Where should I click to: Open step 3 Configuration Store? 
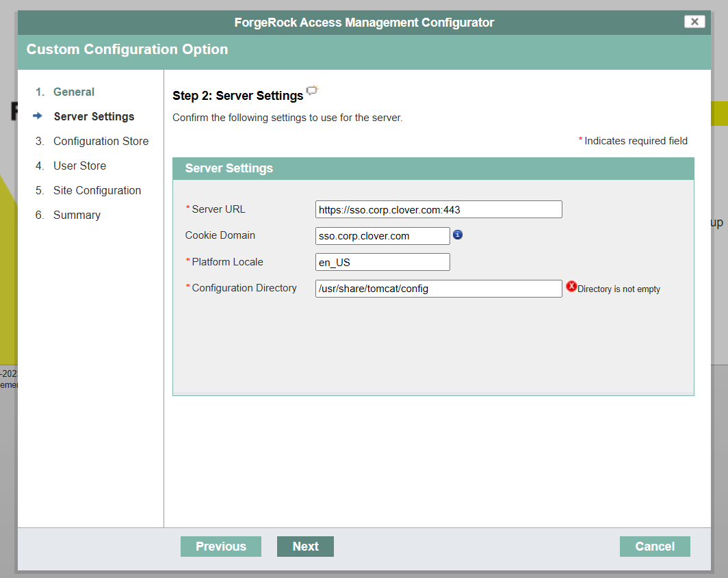click(x=101, y=141)
